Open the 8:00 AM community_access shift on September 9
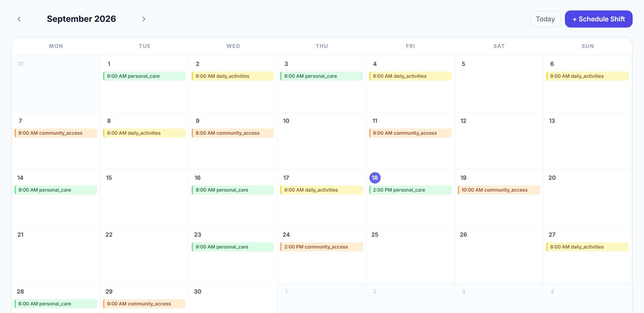The height and width of the screenshot is (313, 644). point(233,133)
